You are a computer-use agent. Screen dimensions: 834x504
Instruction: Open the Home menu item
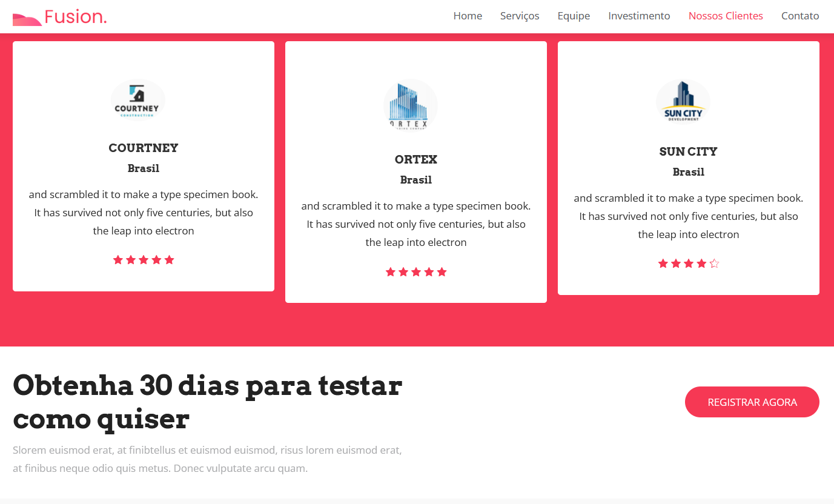point(468,16)
